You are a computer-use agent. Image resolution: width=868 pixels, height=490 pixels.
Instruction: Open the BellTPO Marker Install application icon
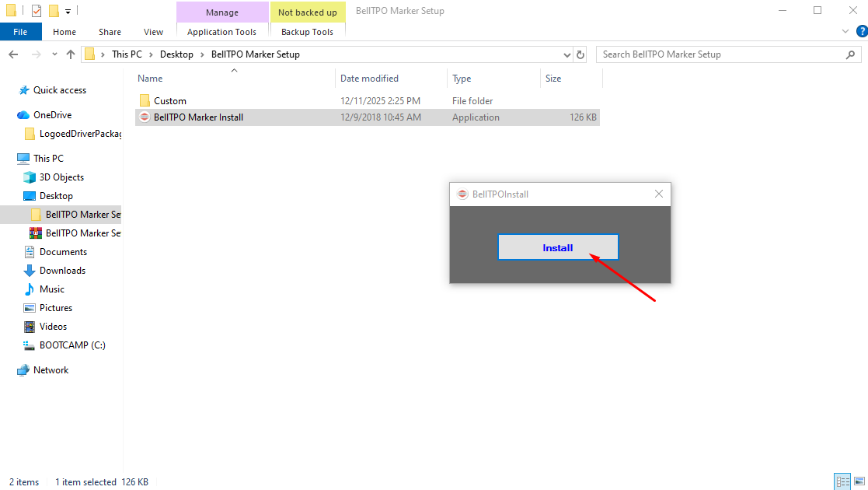click(x=145, y=117)
